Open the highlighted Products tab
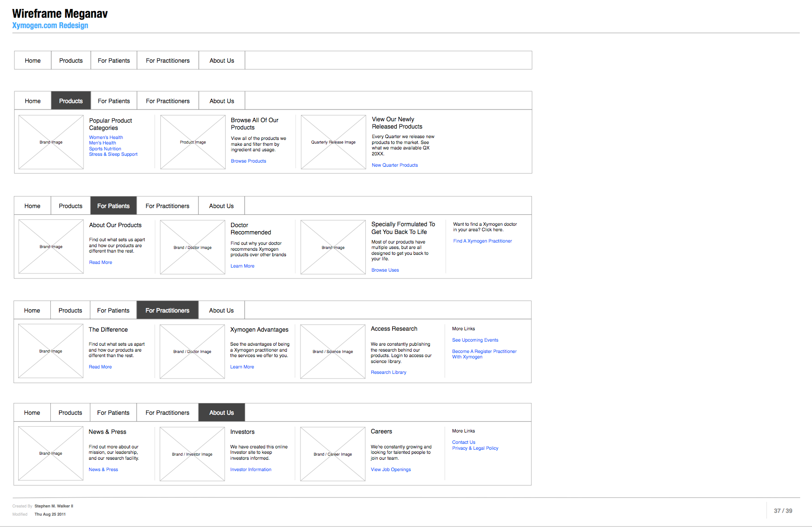The image size is (812, 527). coord(71,101)
